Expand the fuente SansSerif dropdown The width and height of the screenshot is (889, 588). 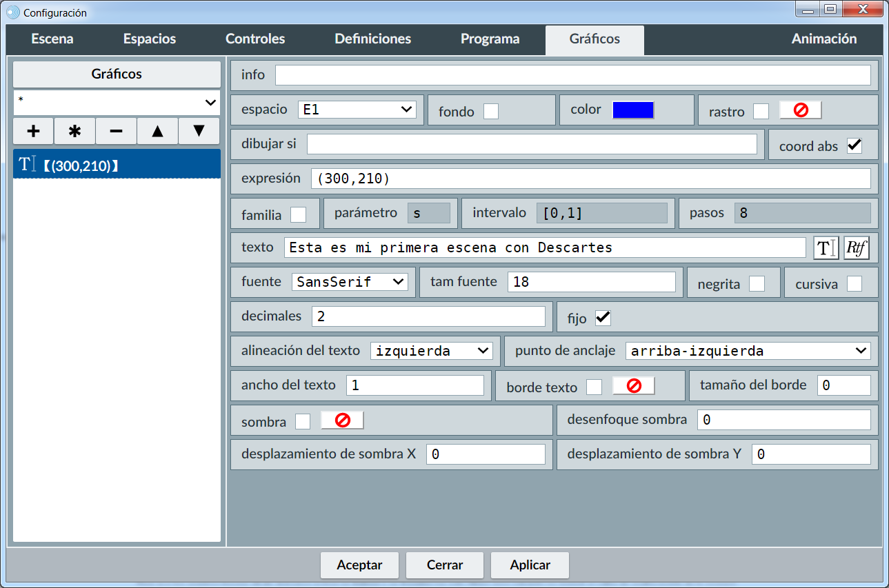(350, 282)
